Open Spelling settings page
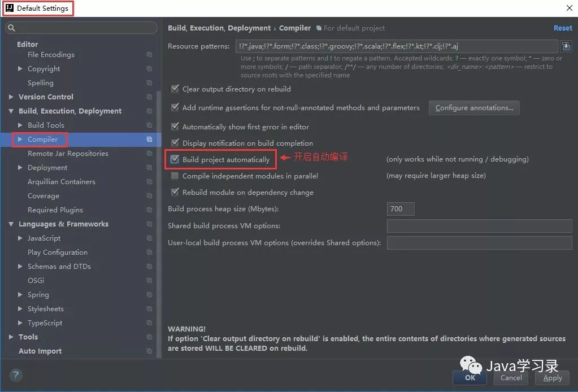Screen dimensions: 578x392 coord(41,83)
